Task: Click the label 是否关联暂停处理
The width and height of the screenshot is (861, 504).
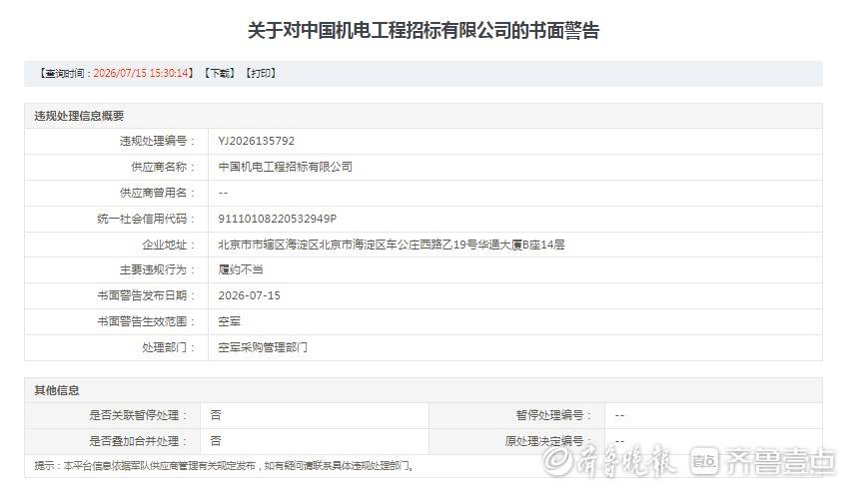Action: (139, 416)
